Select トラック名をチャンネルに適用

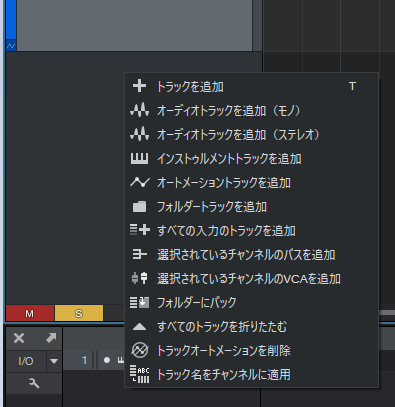[x=252, y=374]
